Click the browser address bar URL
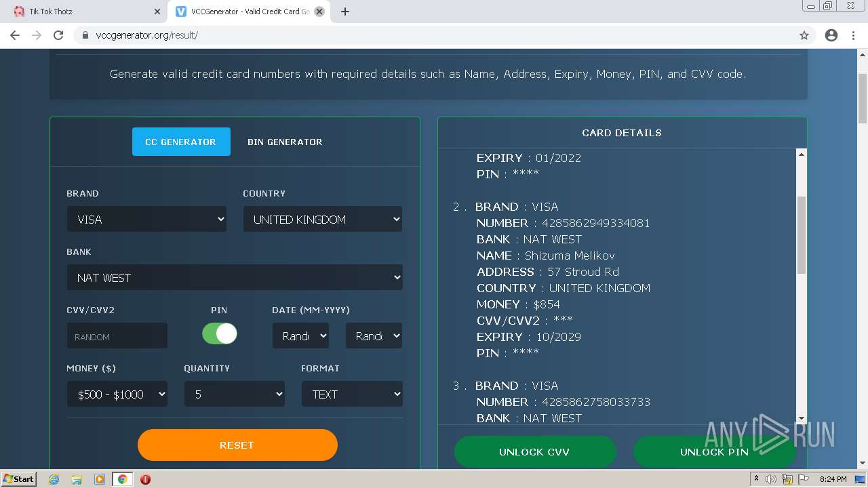Image resolution: width=868 pixels, height=488 pixels. (x=147, y=35)
